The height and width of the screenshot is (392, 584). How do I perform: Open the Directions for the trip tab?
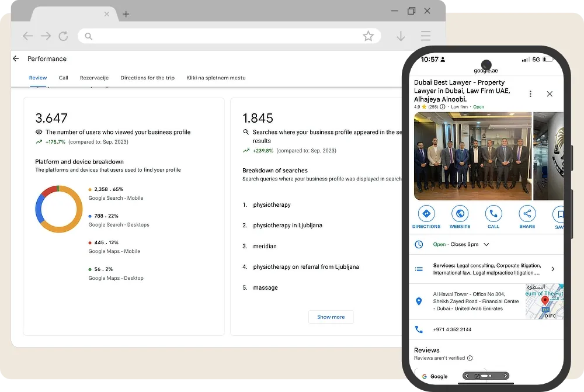148,78
